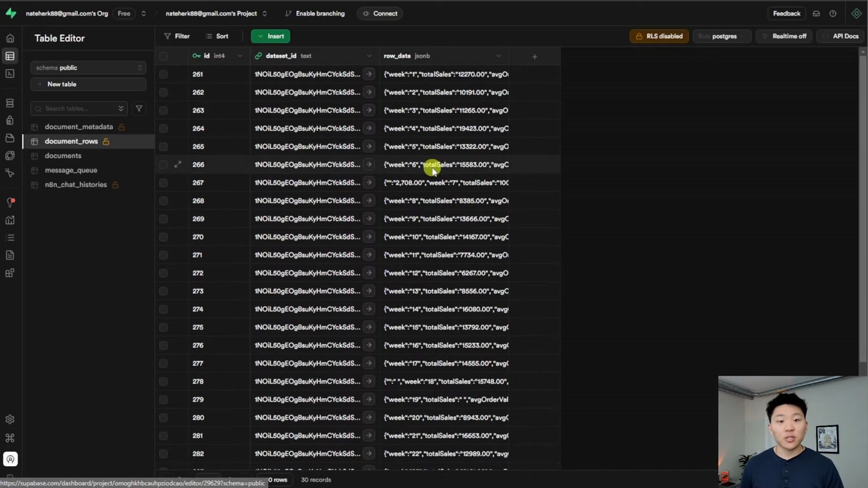Open the organization switcher chevron
Image resolution: width=868 pixels, height=488 pixels.
[x=143, y=14]
